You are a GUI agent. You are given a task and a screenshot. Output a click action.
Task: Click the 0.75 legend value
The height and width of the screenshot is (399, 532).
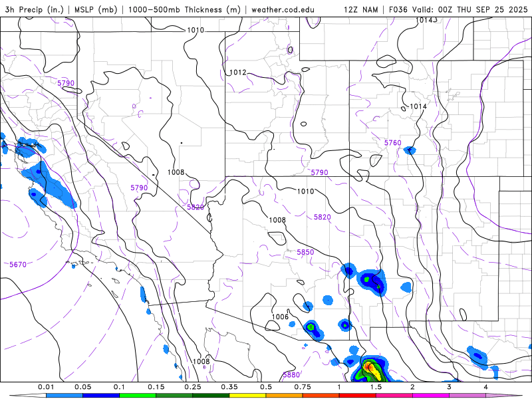303,387
